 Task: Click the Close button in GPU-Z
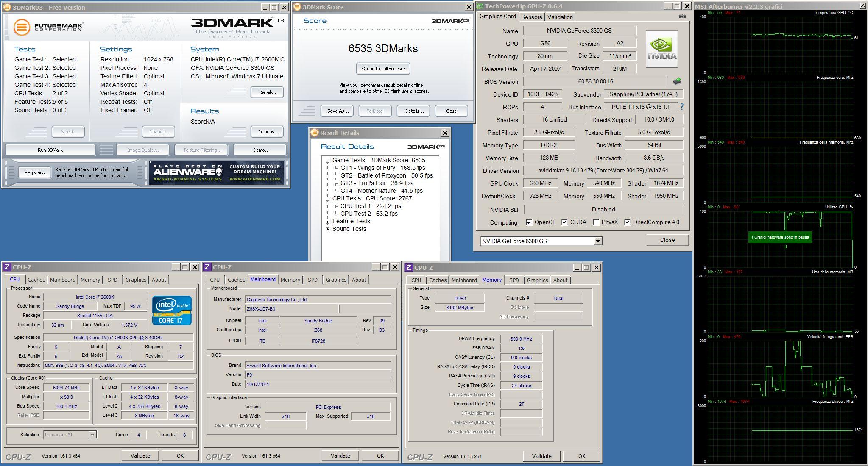pos(667,240)
